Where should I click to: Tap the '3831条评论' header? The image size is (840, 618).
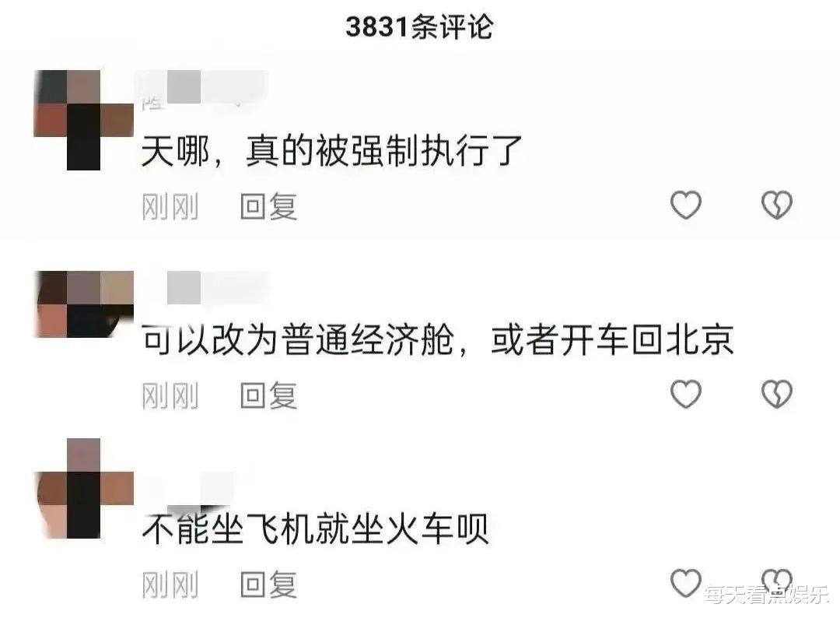(419, 26)
